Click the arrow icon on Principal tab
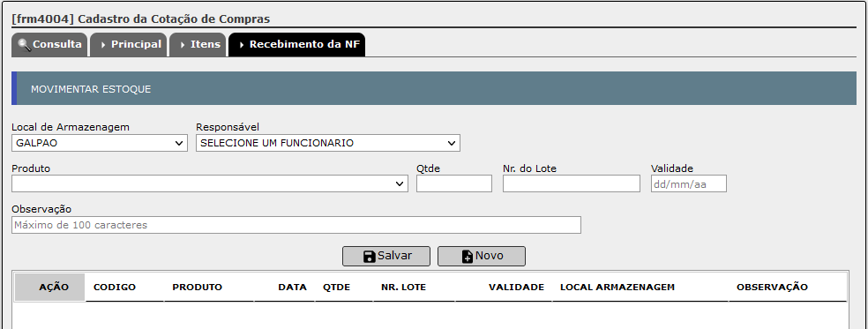 (x=103, y=45)
